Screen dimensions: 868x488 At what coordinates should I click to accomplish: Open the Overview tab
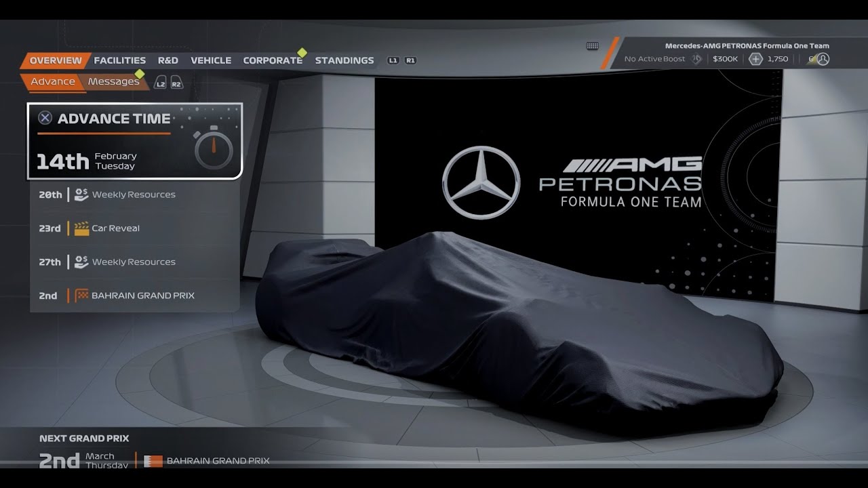tap(56, 60)
